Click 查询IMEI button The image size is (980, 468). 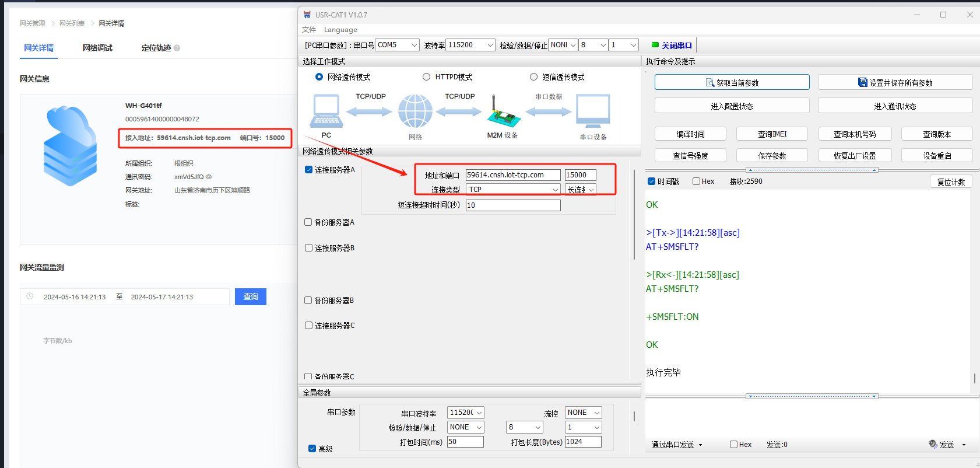[772, 134]
